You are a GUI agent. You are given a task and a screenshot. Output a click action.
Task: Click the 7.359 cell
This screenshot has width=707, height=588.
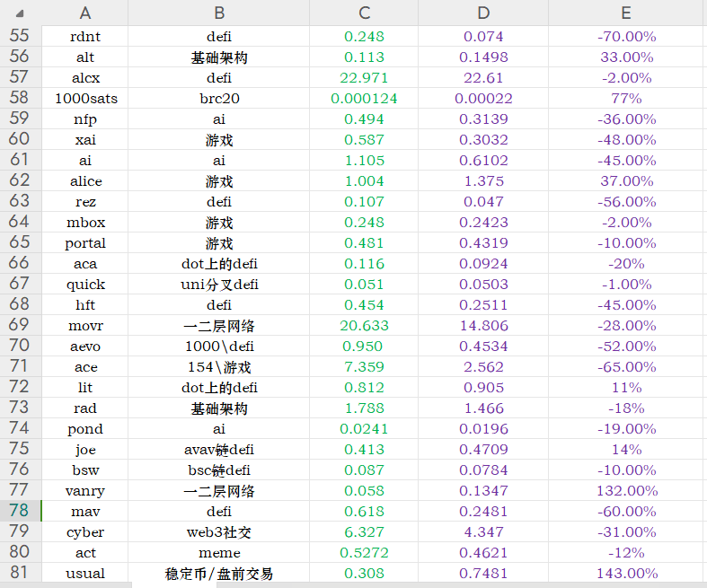pyautogui.click(x=364, y=367)
